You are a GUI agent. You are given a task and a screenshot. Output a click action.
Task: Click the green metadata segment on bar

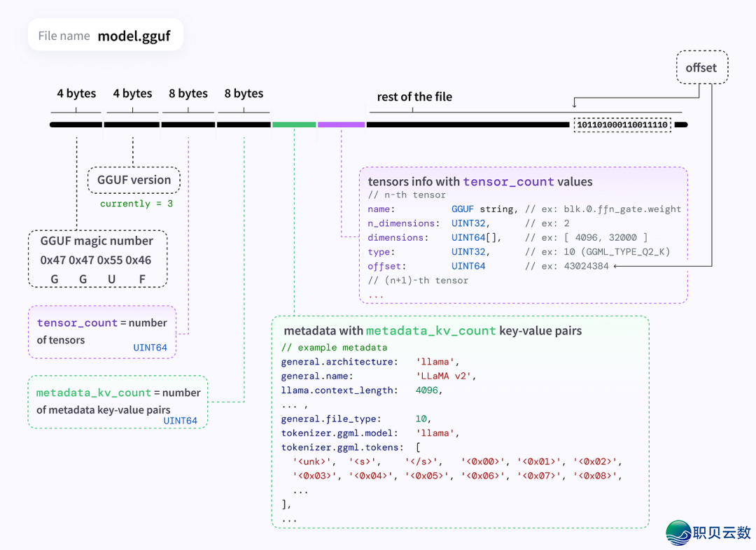pos(294,125)
